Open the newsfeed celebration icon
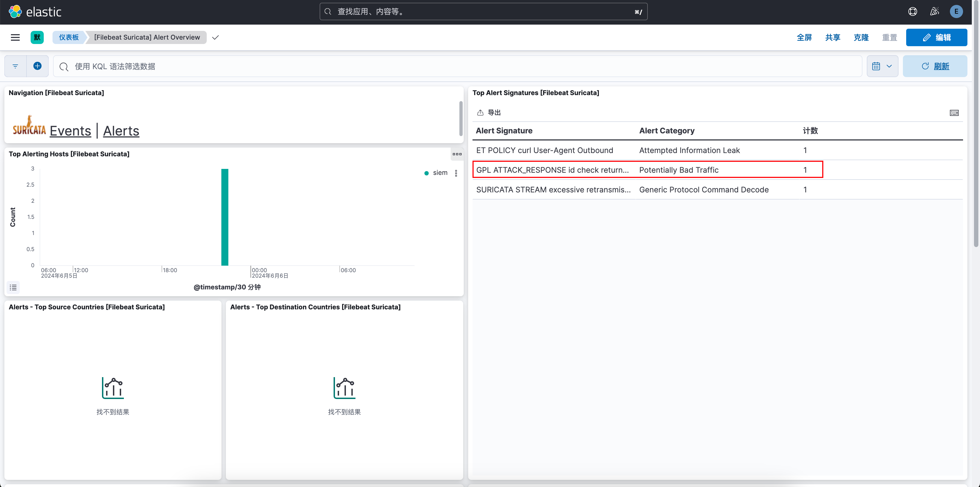Viewport: 980px width, 487px height. pyautogui.click(x=934, y=12)
